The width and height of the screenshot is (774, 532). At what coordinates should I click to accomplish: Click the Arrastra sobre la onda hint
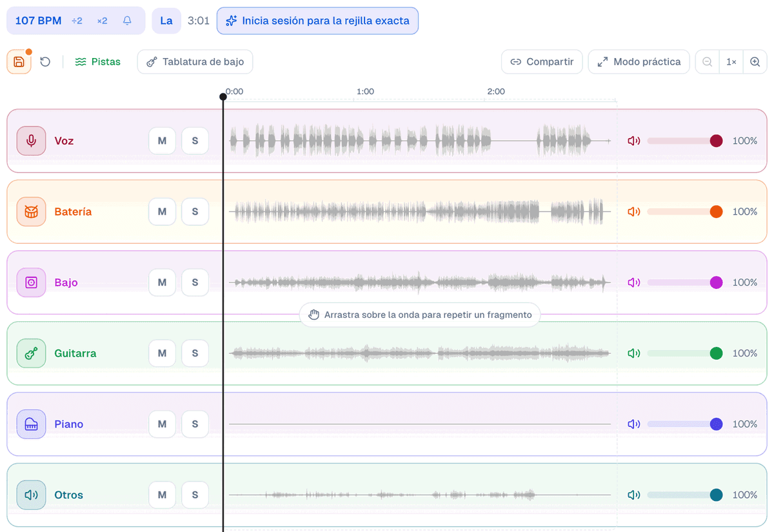420,315
